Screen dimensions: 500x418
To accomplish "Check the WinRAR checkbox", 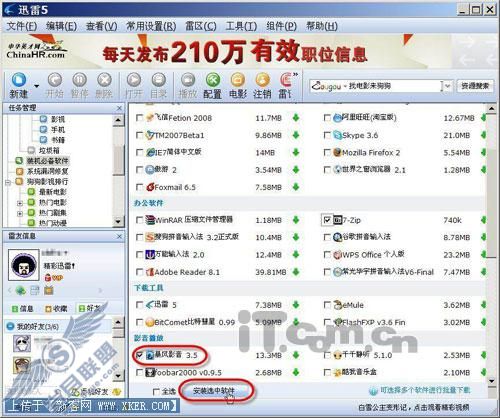I will click(x=140, y=220).
